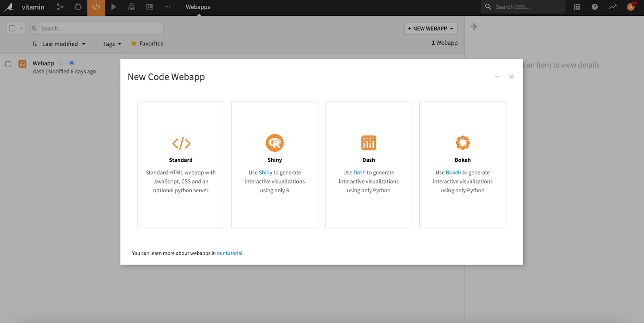Click the Dataiku bird logo
Screen dimensions: 644x323
tap(9, 7)
